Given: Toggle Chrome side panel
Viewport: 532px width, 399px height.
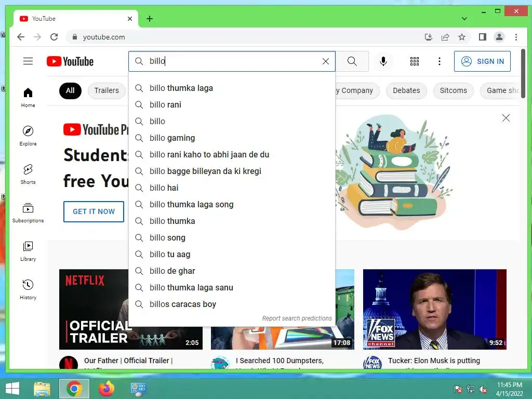Looking at the screenshot, I should point(482,37).
